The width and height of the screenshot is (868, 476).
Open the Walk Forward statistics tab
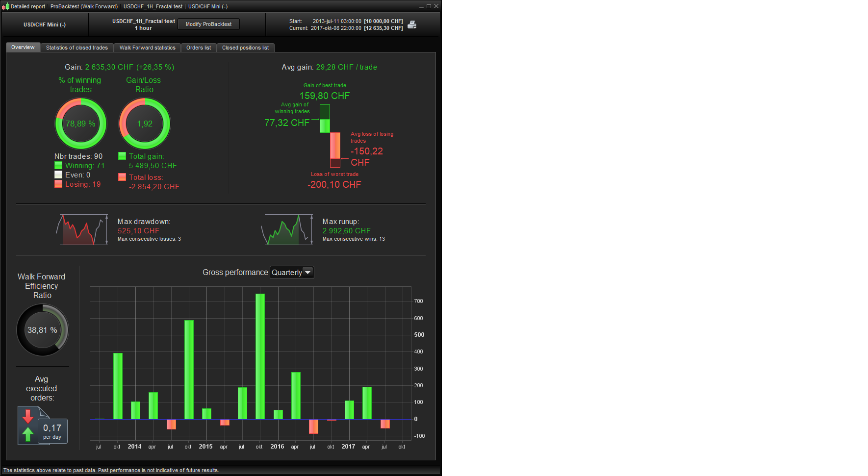148,48
